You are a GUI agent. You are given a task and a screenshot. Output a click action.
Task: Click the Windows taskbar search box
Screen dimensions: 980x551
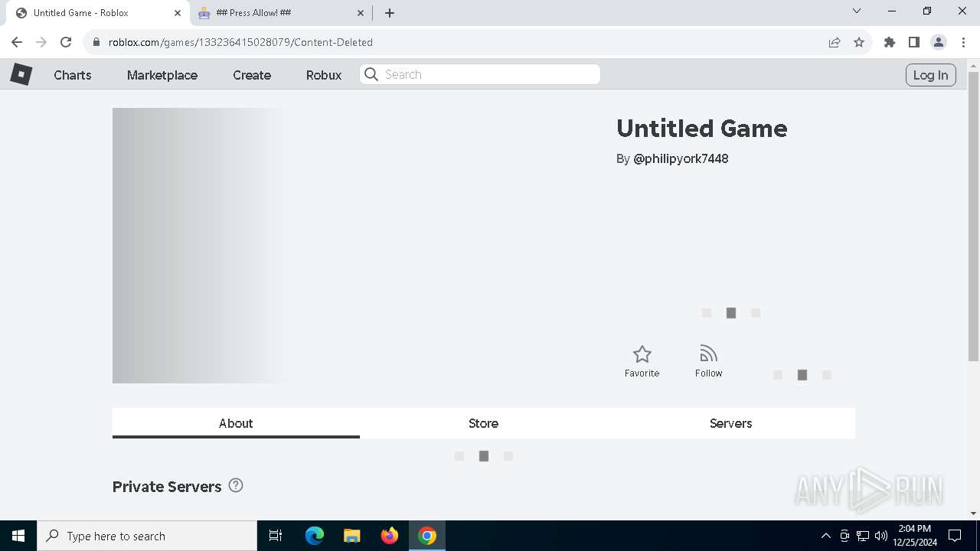(x=147, y=536)
